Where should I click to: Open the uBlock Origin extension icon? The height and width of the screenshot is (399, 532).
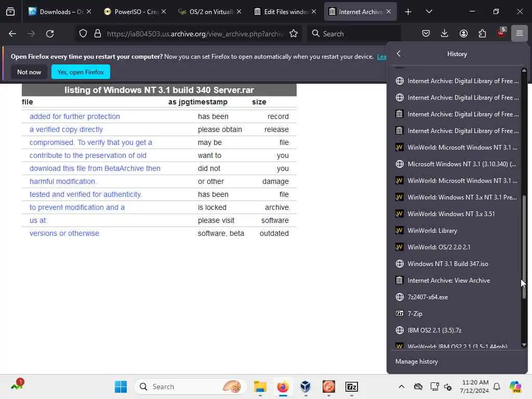(501, 33)
